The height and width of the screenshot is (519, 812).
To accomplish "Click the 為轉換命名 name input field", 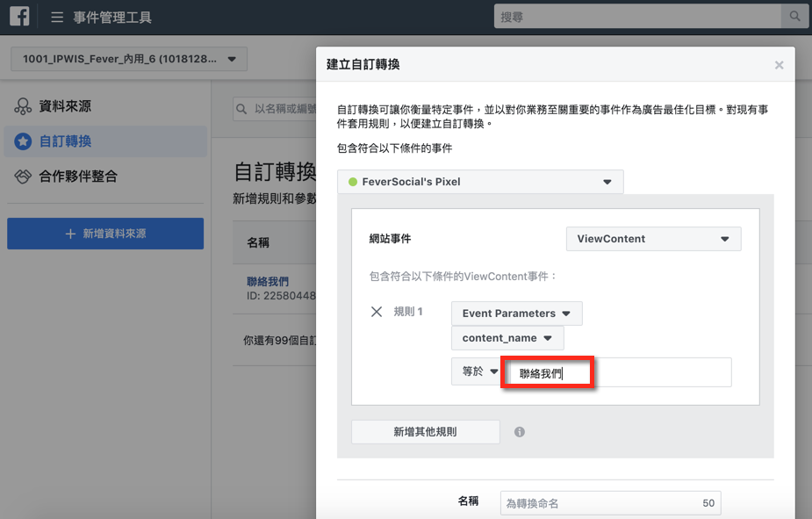I will point(601,503).
